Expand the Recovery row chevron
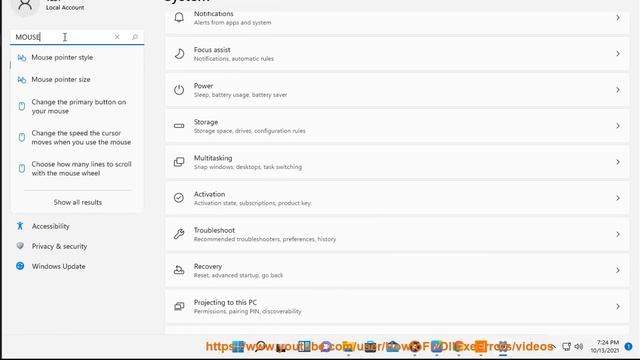This screenshot has width=640, height=360. [x=618, y=270]
